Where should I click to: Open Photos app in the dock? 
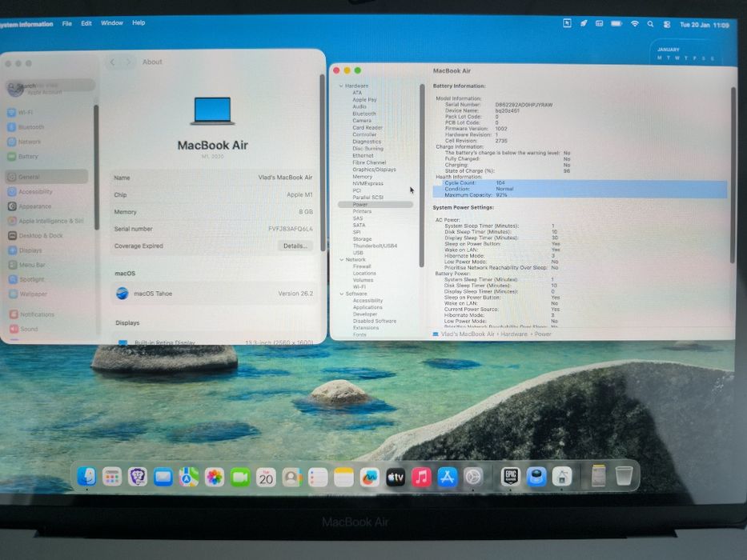point(215,477)
